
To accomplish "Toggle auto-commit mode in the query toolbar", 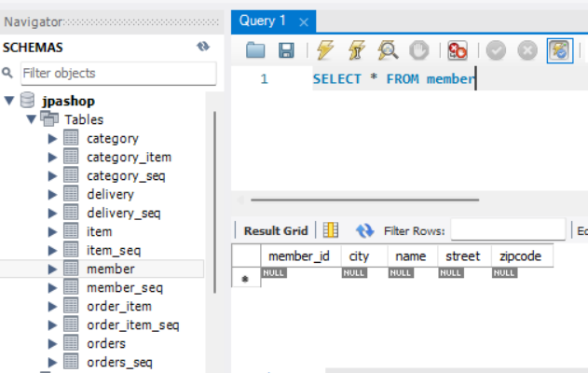I will 559,50.
